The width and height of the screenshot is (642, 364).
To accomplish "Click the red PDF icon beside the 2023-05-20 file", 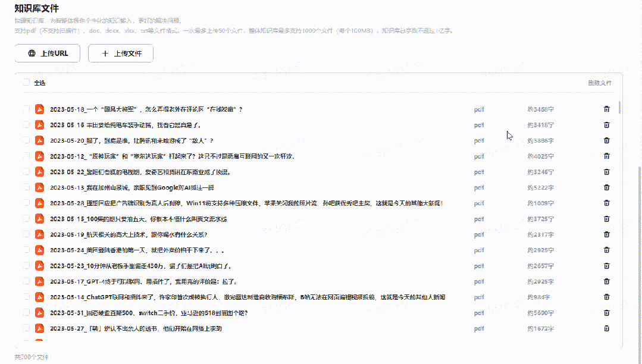I will click(39, 140).
